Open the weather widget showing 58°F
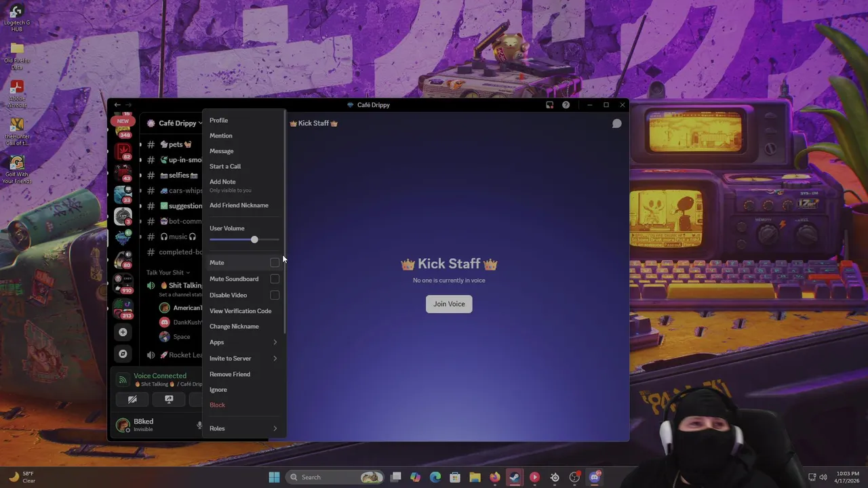 point(21,477)
